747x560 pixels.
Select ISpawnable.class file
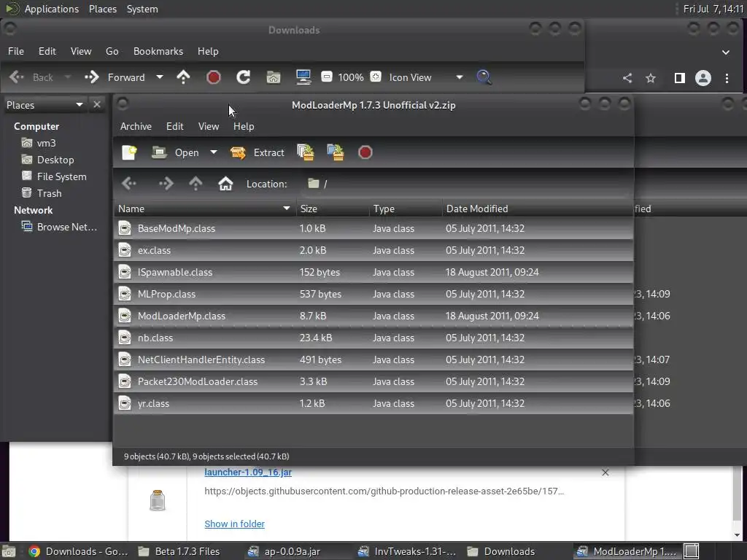[373, 273]
